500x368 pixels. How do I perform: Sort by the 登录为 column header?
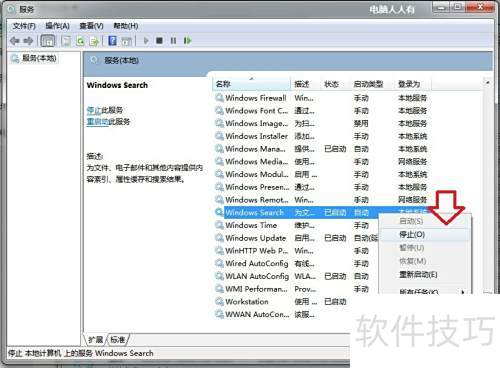(x=413, y=84)
